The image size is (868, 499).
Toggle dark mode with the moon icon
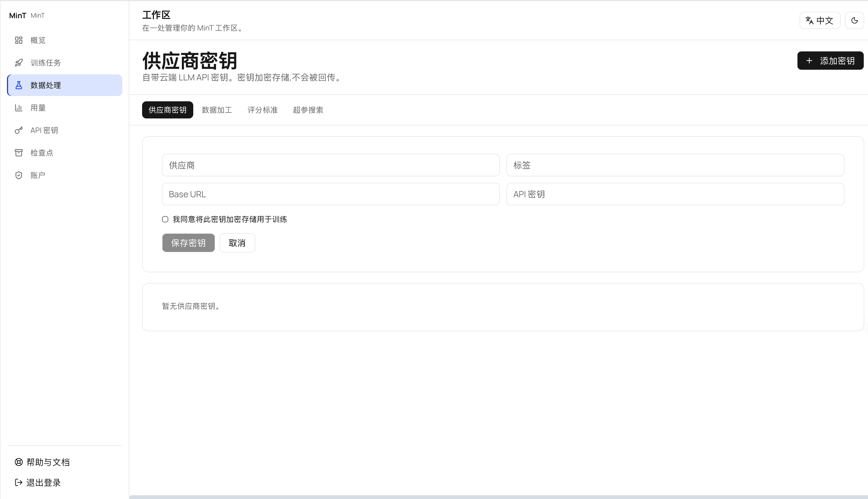coord(854,20)
